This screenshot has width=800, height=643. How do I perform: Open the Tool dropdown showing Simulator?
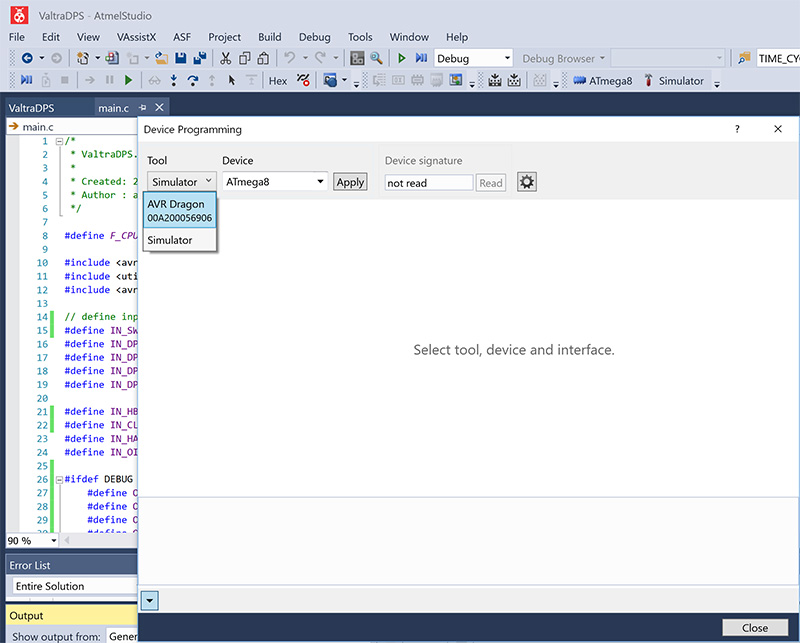coord(182,182)
